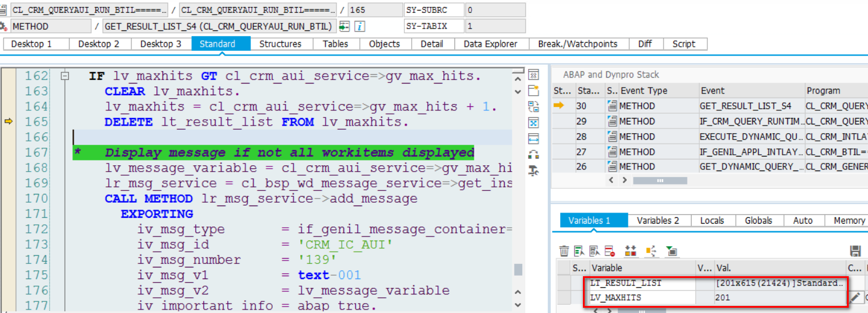Image resolution: width=868 pixels, height=313 pixels.
Task: Switch to the Desktop 2 tab
Action: point(99,44)
